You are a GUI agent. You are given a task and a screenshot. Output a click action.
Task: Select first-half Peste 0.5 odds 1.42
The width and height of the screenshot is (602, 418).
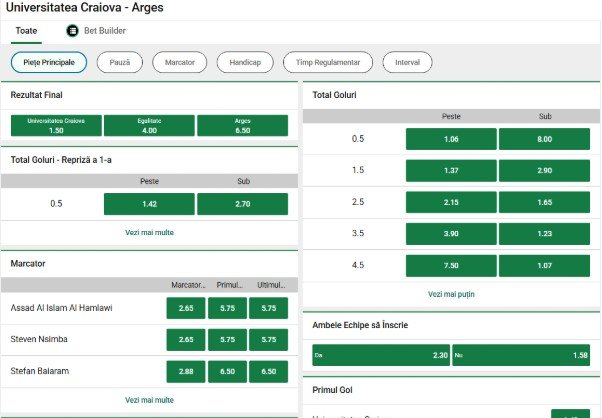point(149,204)
